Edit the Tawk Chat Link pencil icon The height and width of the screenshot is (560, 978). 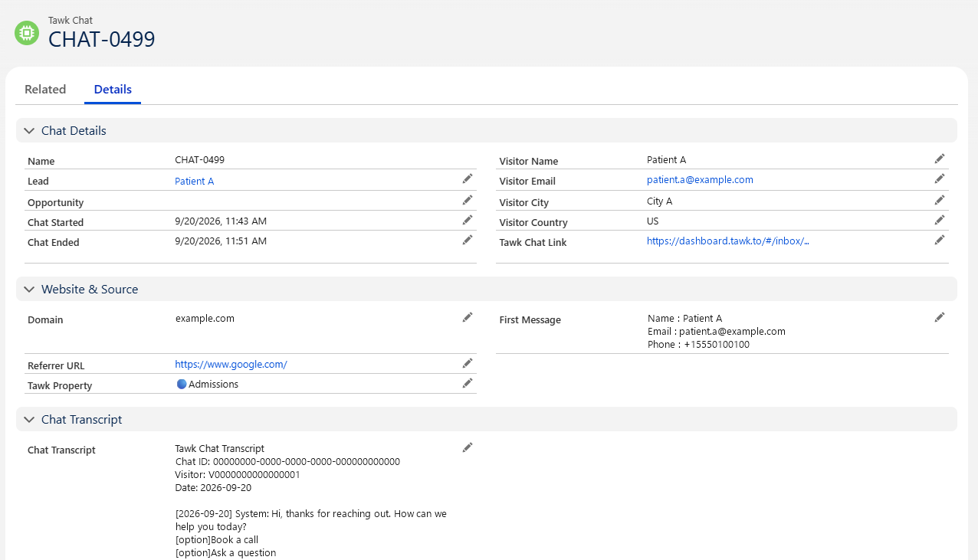[940, 240]
